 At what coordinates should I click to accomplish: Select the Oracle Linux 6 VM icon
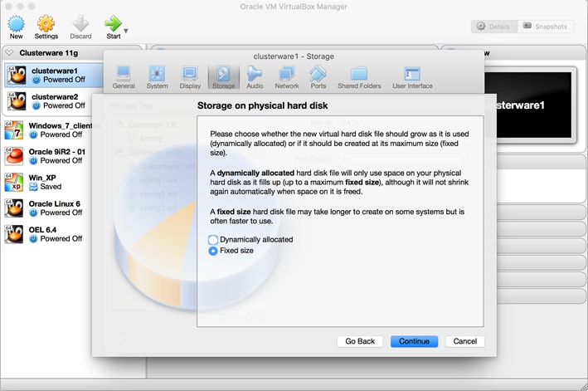tap(14, 208)
